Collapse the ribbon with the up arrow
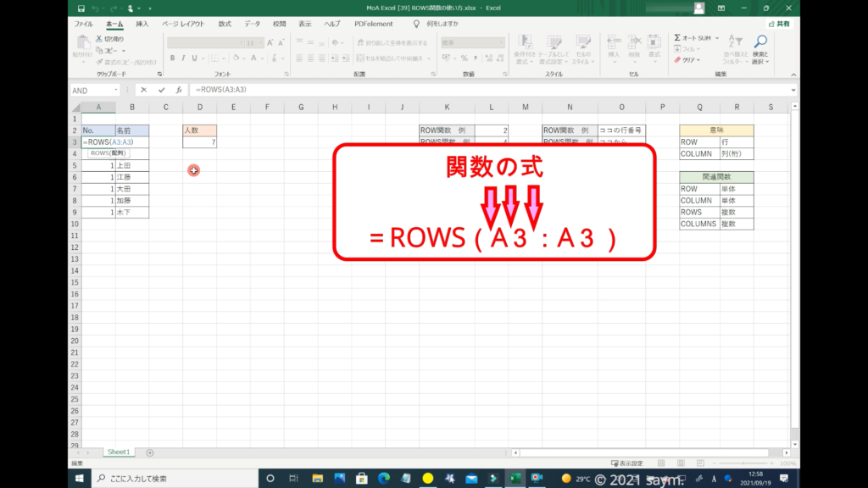 tap(793, 75)
